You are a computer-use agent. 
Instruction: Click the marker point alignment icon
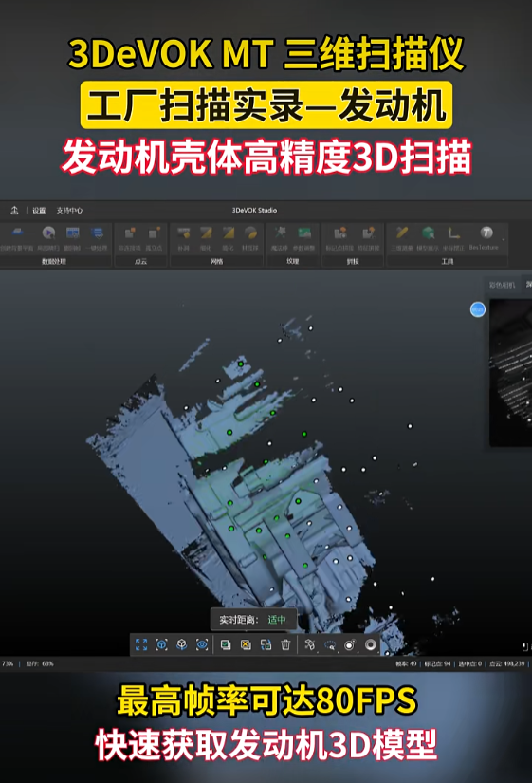(339, 233)
